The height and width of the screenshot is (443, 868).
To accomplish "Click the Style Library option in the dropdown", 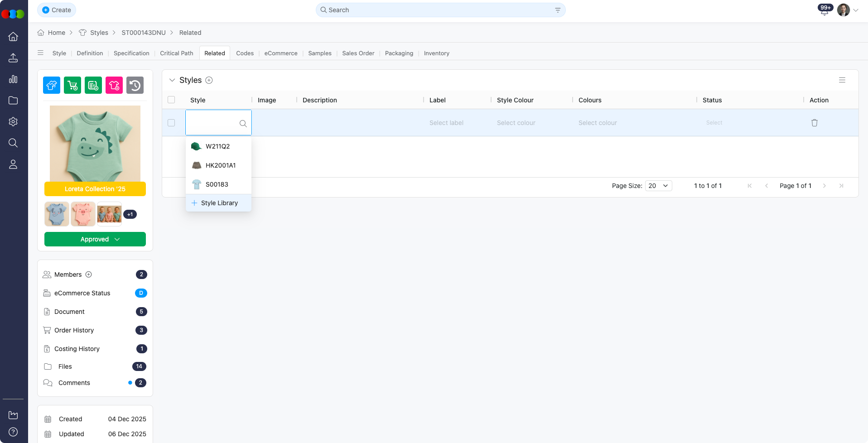I will coord(219,202).
